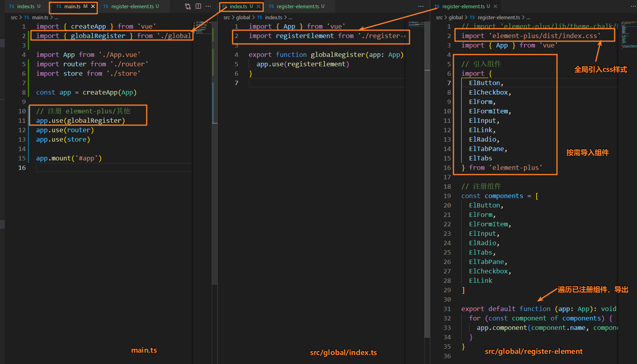Open changes compare icon in left editor toolbar
This screenshot has width=637, height=364.
point(188,6)
